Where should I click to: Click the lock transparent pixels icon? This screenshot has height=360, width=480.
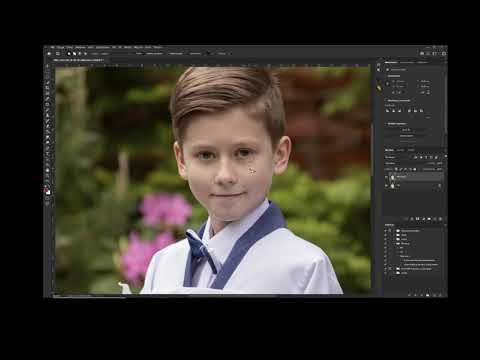[x=396, y=169]
